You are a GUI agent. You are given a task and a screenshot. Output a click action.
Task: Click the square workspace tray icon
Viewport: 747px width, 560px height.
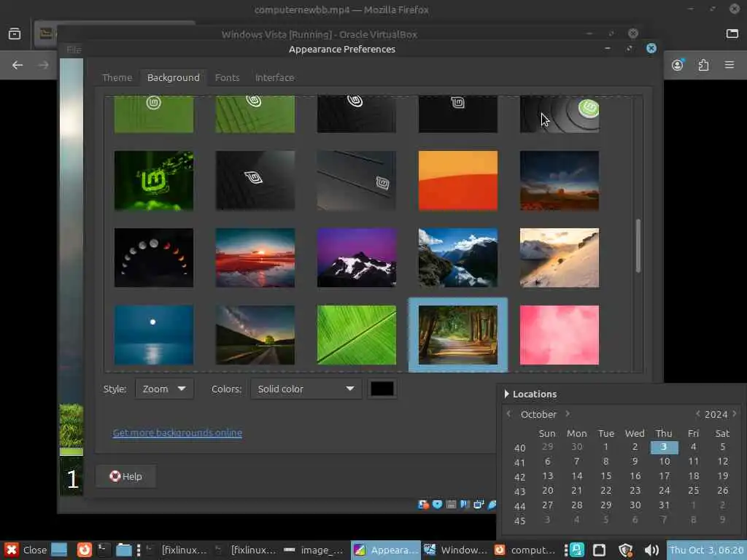[600, 550]
